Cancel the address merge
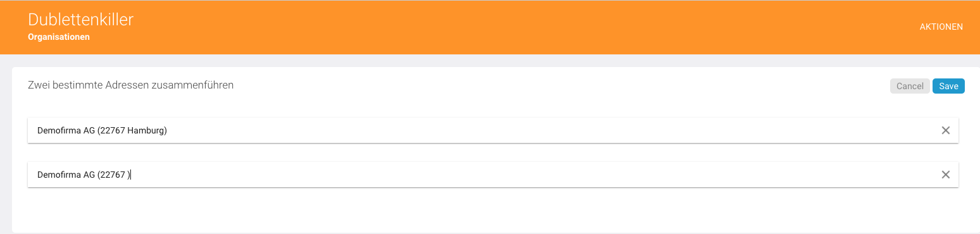980x234 pixels. 910,86
